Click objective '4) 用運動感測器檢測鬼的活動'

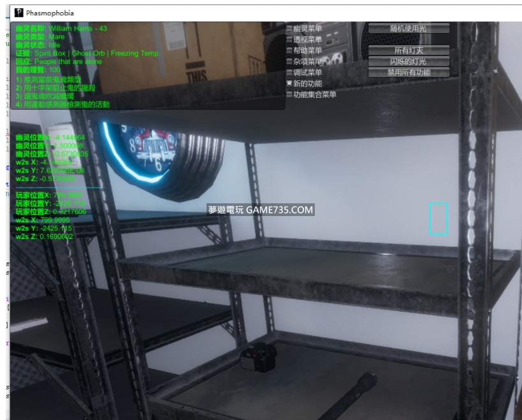pyautogui.click(x=62, y=105)
